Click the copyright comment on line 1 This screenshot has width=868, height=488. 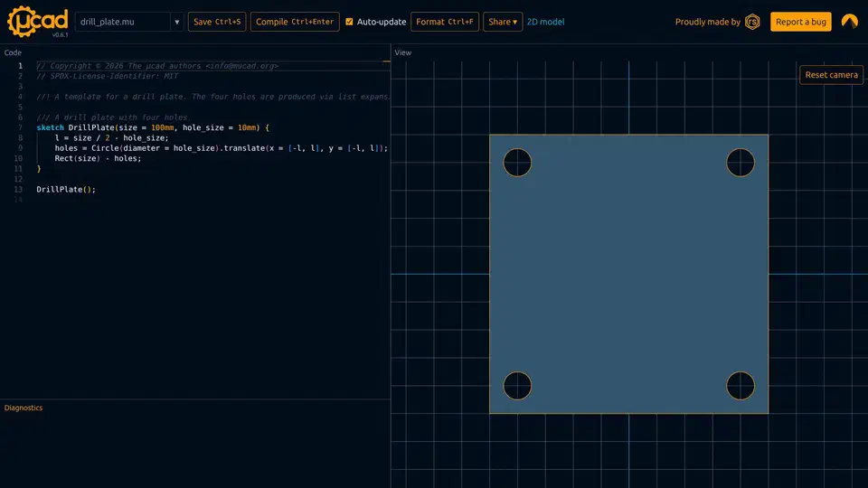(x=157, y=66)
